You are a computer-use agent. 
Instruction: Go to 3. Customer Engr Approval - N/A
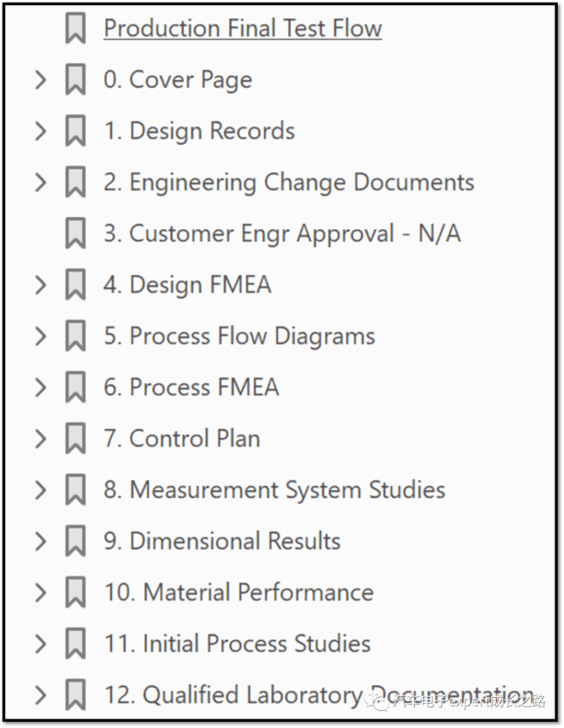pyautogui.click(x=282, y=233)
